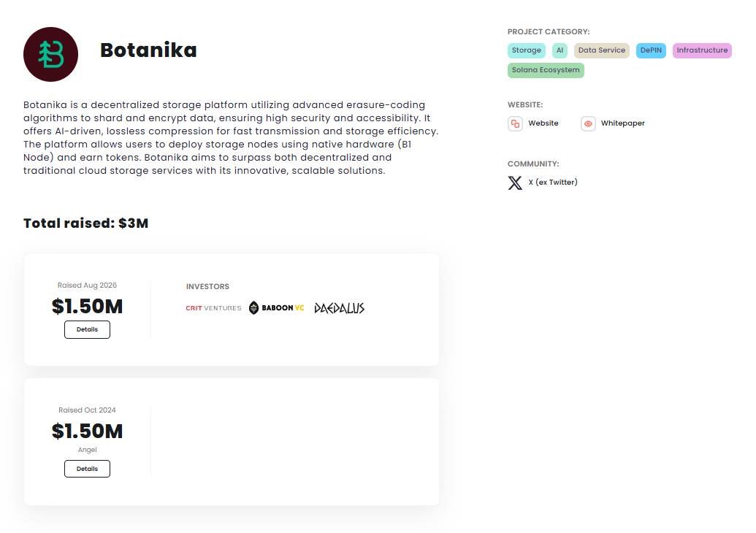Select the DePIN category tag
This screenshot has height=533, width=756.
651,50
